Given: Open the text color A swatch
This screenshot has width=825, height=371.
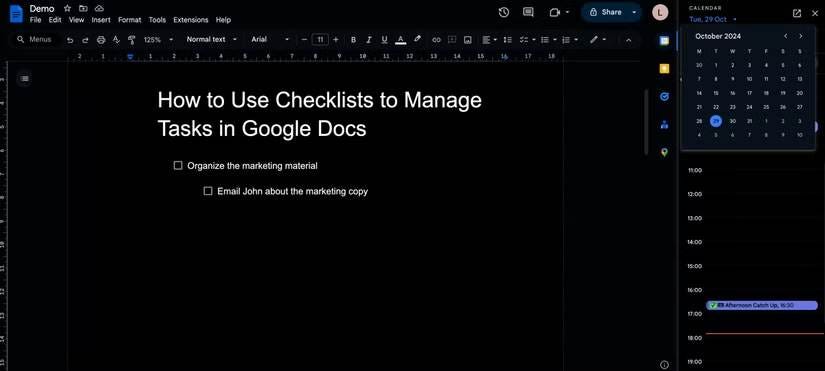Looking at the screenshot, I should (400, 39).
